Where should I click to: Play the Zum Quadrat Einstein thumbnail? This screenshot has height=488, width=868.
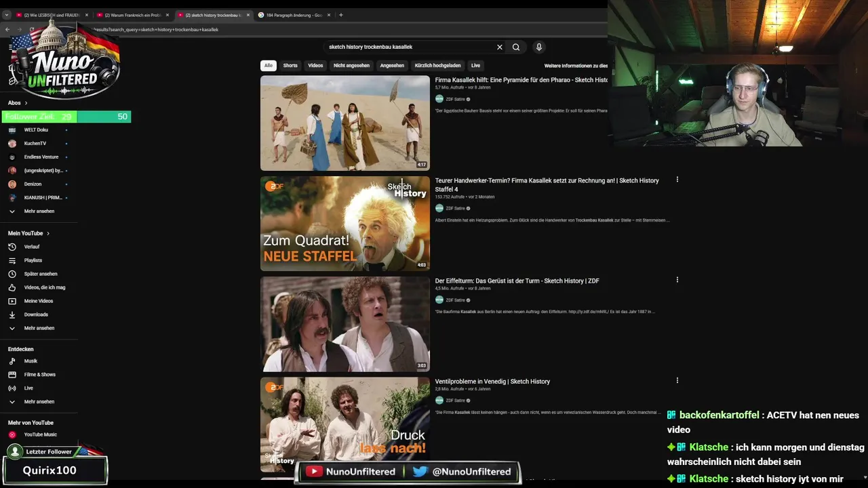(344, 223)
